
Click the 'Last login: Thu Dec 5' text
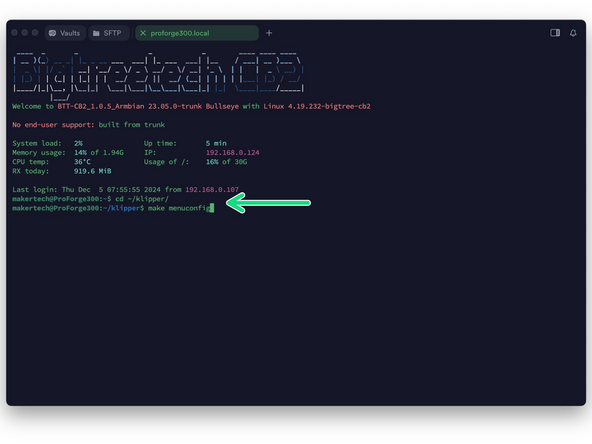click(57, 190)
